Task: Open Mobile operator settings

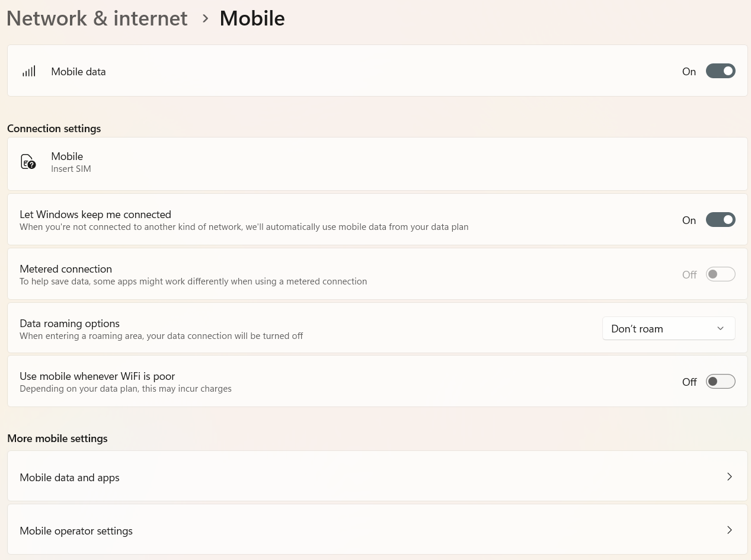Action: (76, 531)
